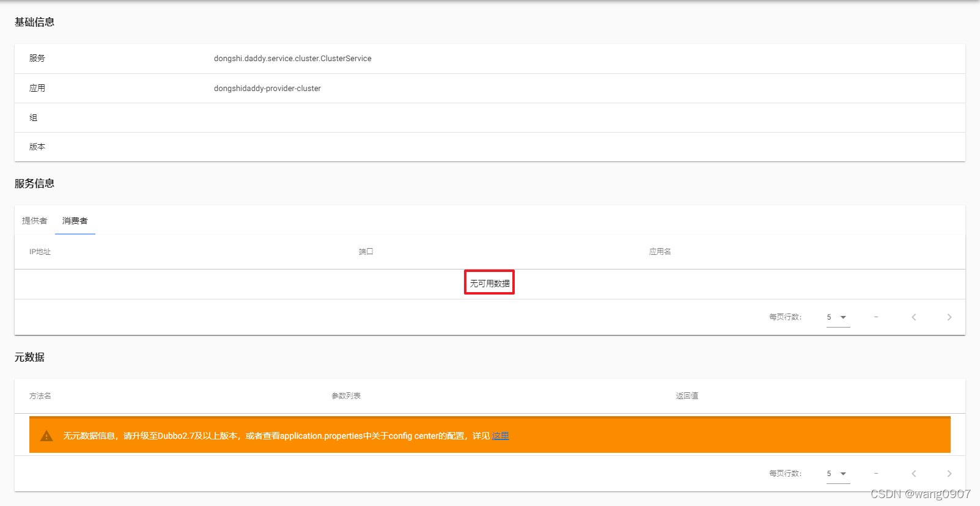Click the 返回值 column header

point(687,396)
